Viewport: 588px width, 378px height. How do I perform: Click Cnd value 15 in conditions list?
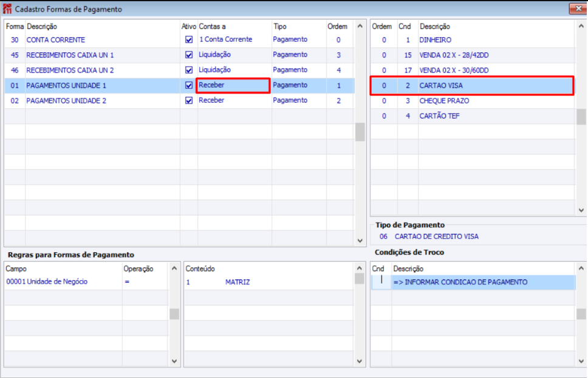(408, 55)
